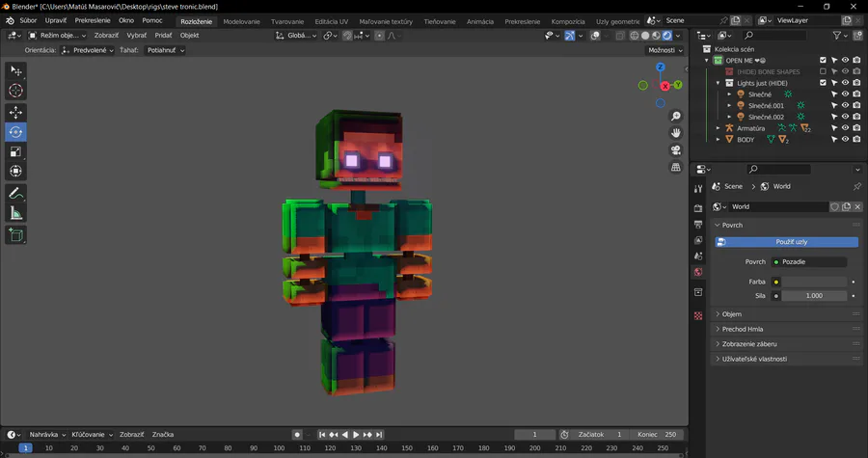Expand the BODY tree item
This screenshot has height=458, width=868.
pyautogui.click(x=718, y=139)
